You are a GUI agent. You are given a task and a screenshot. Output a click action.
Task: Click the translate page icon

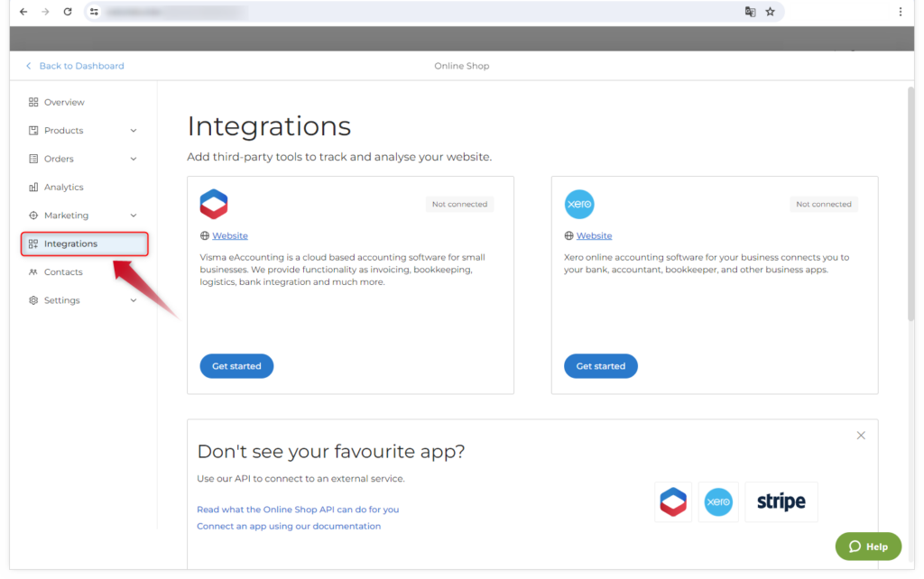[750, 12]
